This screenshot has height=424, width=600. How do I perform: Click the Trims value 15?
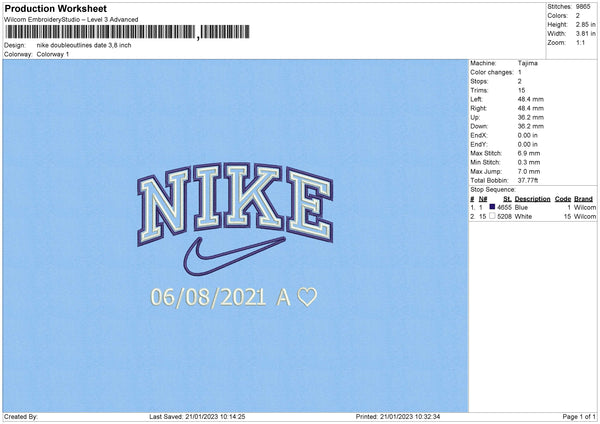tap(522, 90)
